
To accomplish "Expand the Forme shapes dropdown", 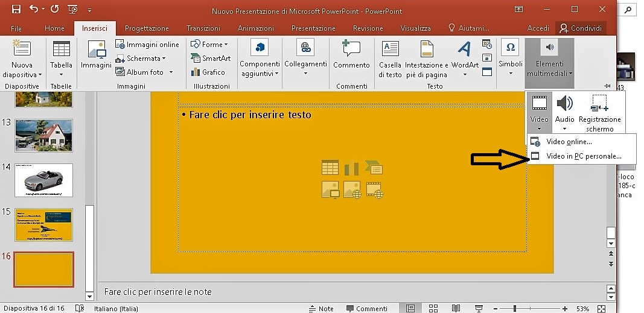I will (x=211, y=45).
